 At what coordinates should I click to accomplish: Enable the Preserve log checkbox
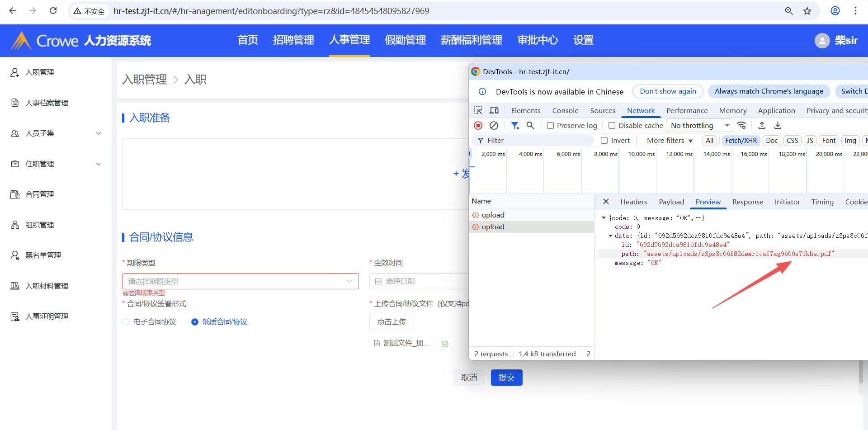pyautogui.click(x=550, y=126)
